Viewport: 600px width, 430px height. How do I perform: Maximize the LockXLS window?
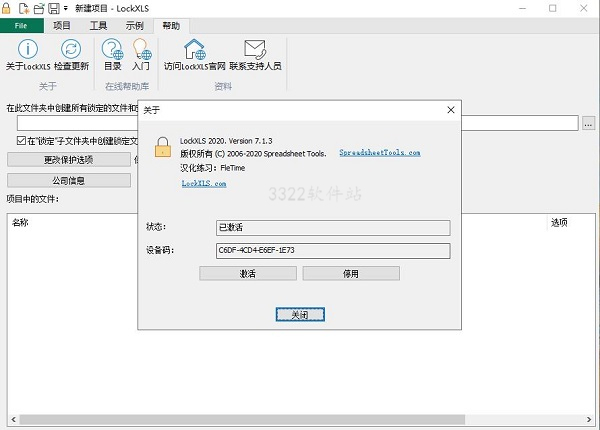pyautogui.click(x=553, y=8)
